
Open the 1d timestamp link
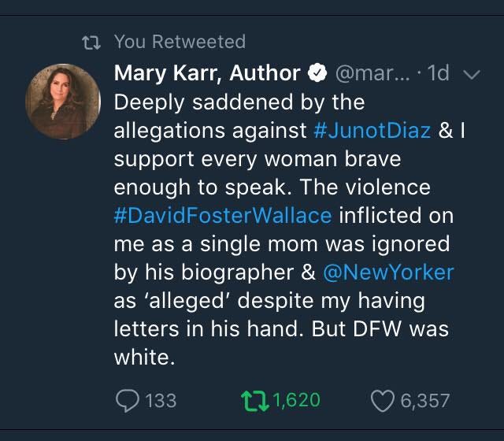[438, 73]
